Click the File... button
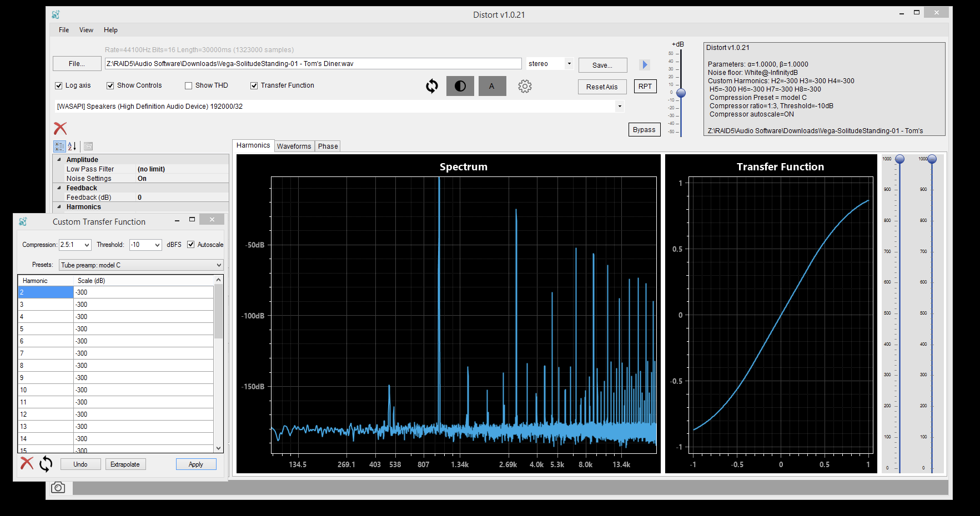Image resolution: width=980 pixels, height=516 pixels. (77, 64)
